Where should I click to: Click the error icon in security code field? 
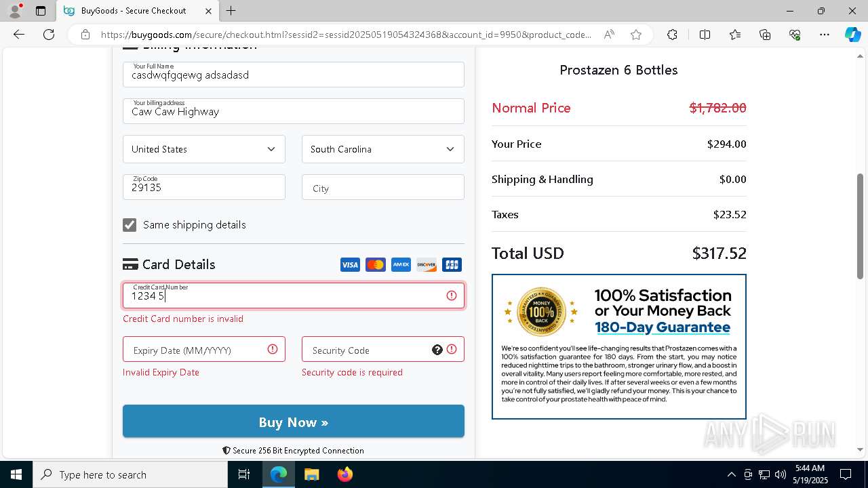tap(452, 350)
